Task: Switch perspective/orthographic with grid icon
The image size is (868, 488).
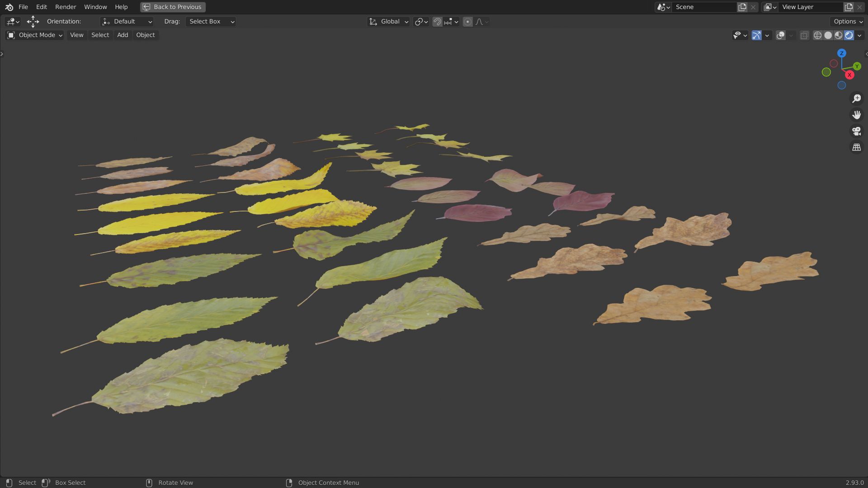Action: point(856,147)
